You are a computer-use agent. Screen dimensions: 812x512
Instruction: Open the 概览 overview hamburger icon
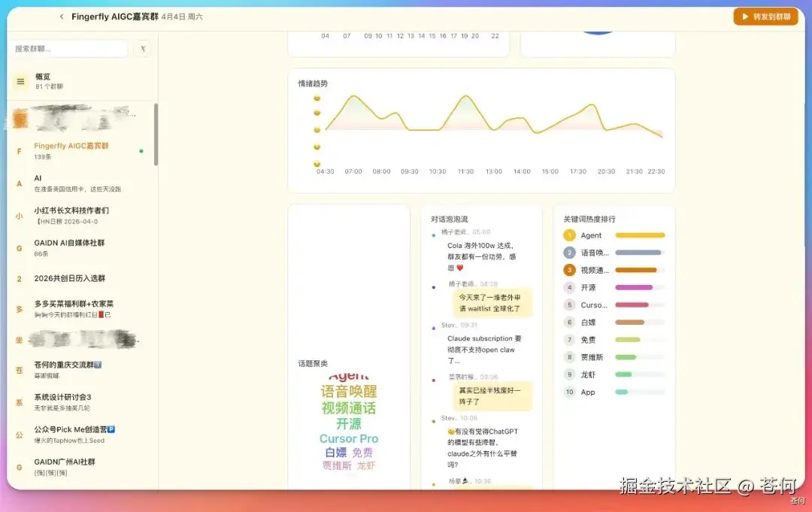(19, 79)
